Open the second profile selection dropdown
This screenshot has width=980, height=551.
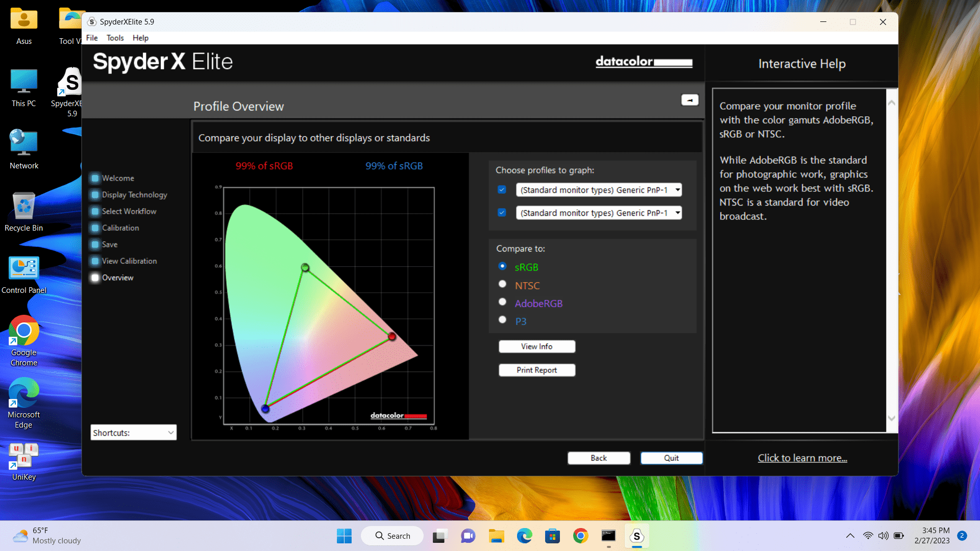pos(599,213)
